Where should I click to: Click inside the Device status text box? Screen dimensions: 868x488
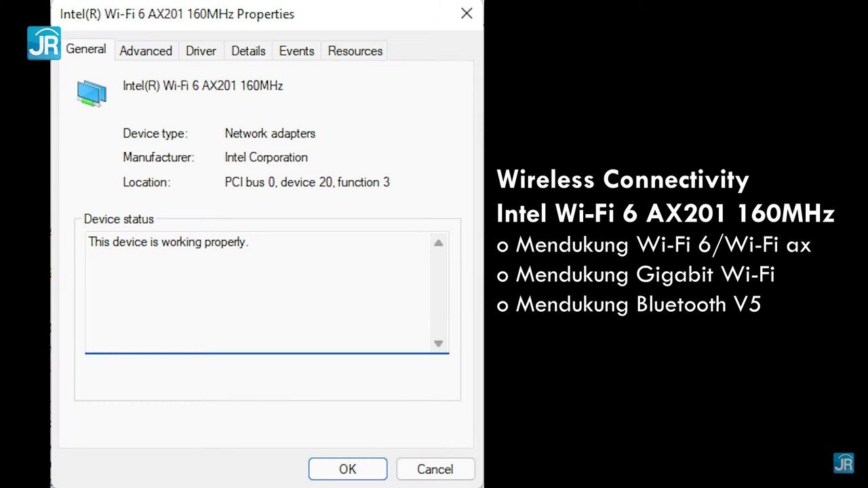point(258,291)
